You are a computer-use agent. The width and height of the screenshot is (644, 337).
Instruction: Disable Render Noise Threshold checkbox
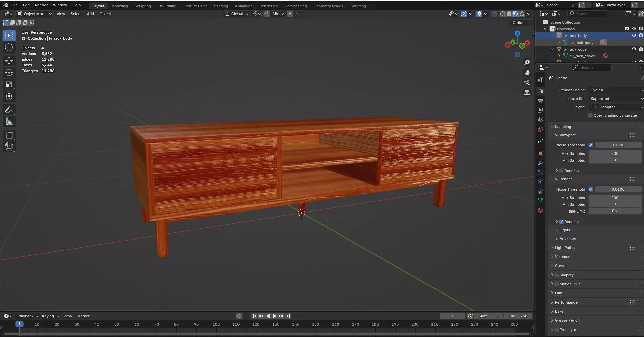point(591,189)
